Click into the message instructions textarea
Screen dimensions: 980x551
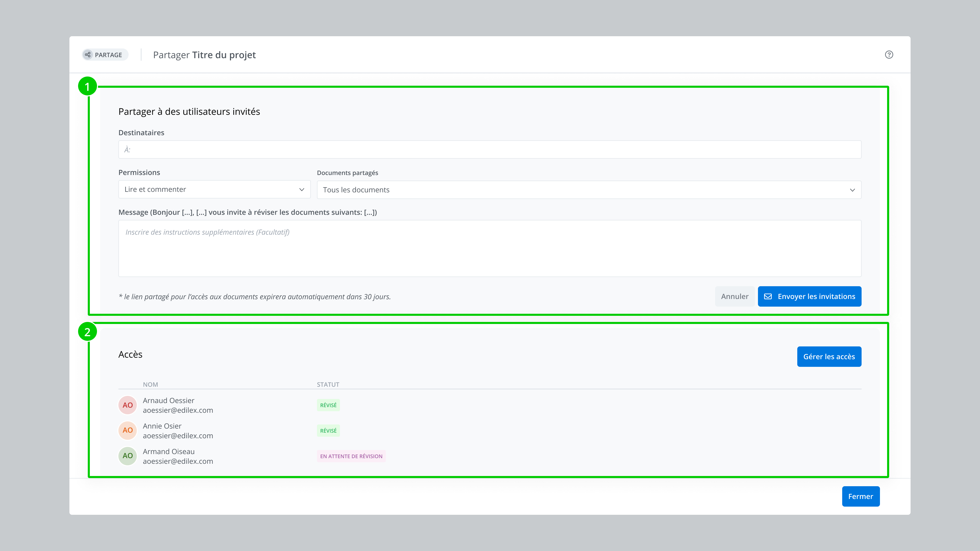(x=489, y=248)
